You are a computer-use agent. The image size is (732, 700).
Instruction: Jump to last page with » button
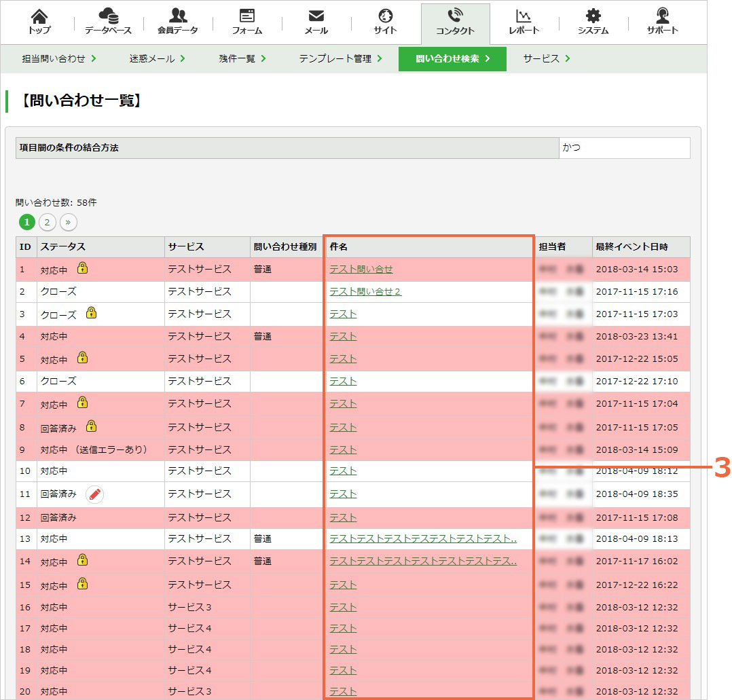pos(68,222)
